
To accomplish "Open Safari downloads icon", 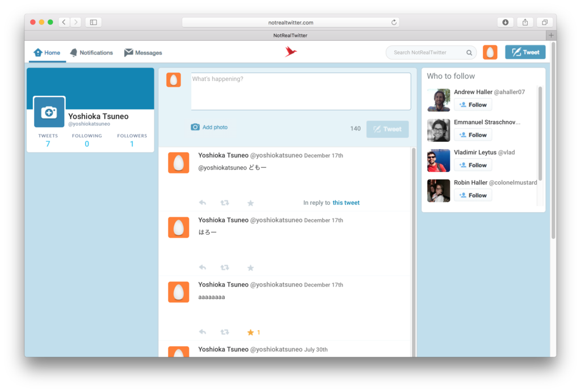I will pos(506,22).
